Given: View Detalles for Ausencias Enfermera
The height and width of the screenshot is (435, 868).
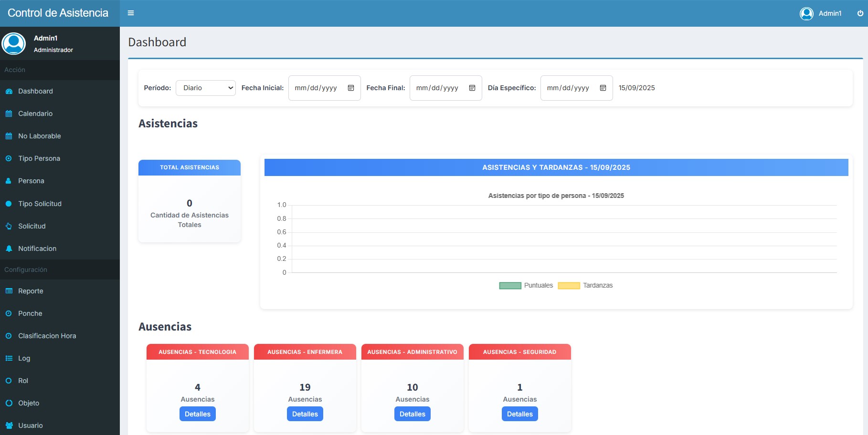Looking at the screenshot, I should tap(305, 414).
